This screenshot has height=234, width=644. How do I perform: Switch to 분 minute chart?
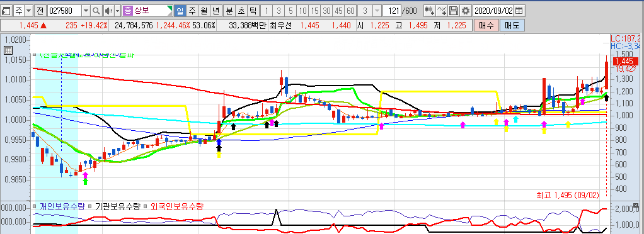tap(229, 10)
